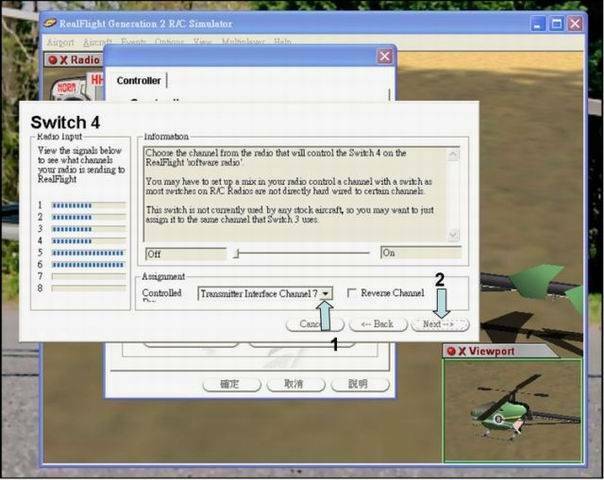Open the Controlled By channel dropdown
The image size is (604, 480).
click(326, 294)
